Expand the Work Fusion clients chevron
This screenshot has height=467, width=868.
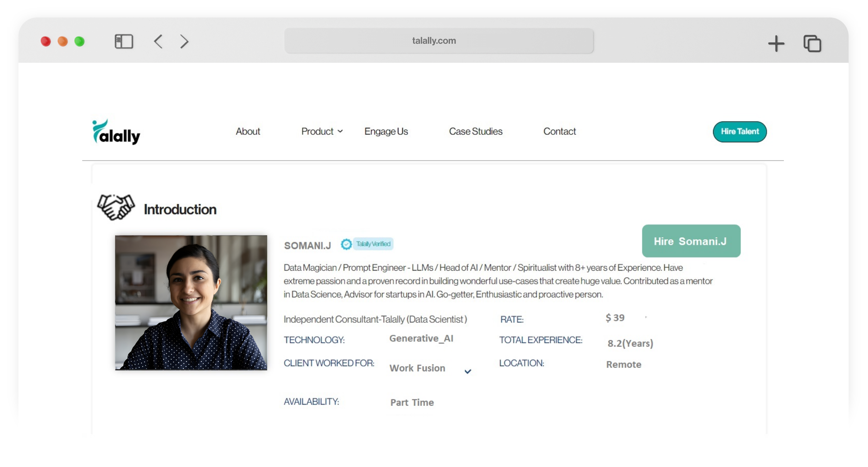(468, 371)
